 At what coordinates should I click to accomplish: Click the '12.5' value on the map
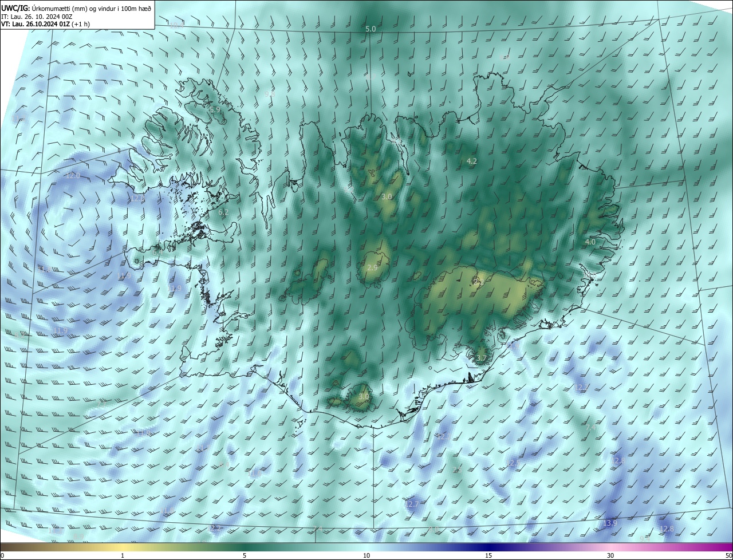coord(514,463)
